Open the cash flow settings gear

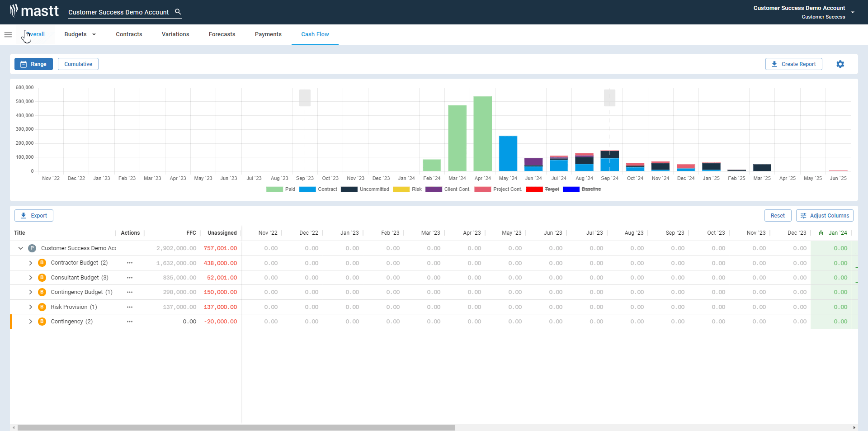point(840,64)
